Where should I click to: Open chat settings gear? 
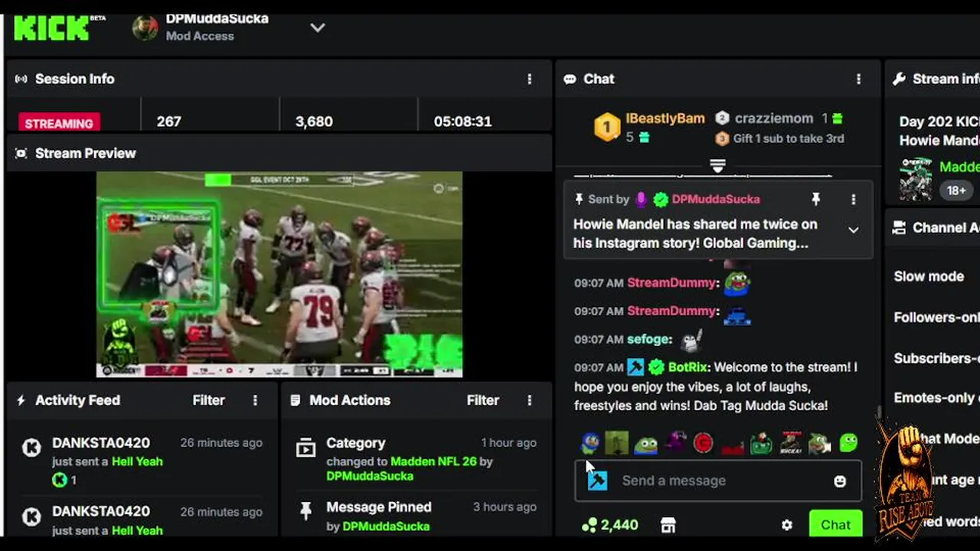pos(786,525)
